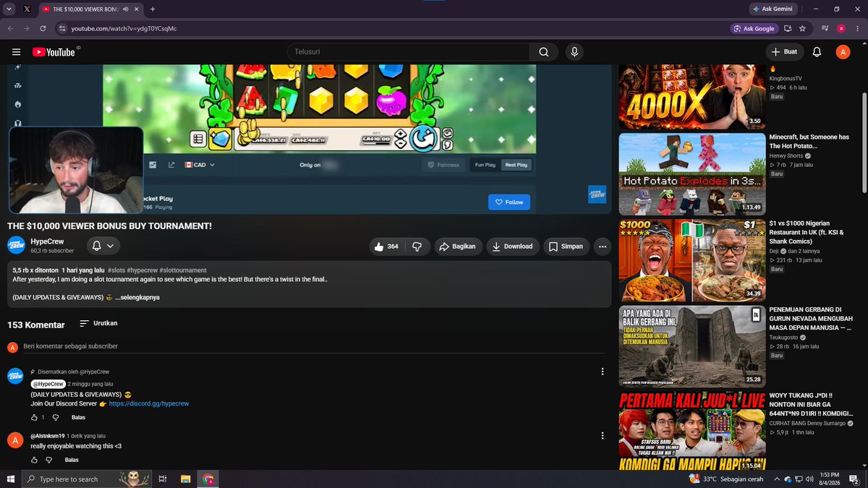868x488 pixels.
Task: Click the address bar URL
Action: click(124, 29)
